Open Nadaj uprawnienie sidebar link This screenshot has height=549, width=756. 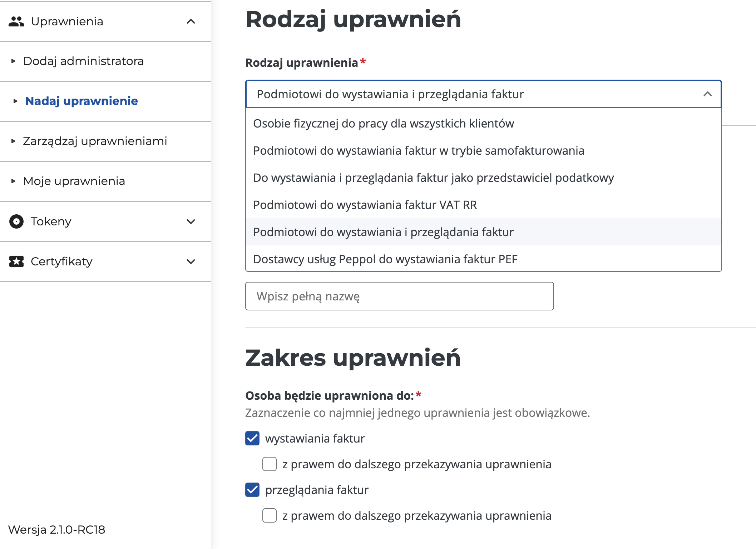point(81,101)
